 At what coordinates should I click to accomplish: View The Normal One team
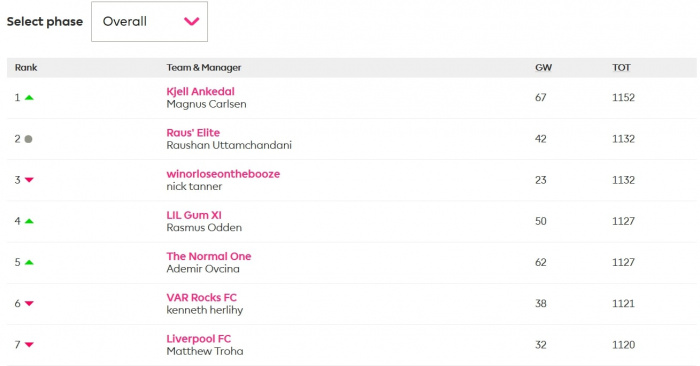(x=208, y=256)
